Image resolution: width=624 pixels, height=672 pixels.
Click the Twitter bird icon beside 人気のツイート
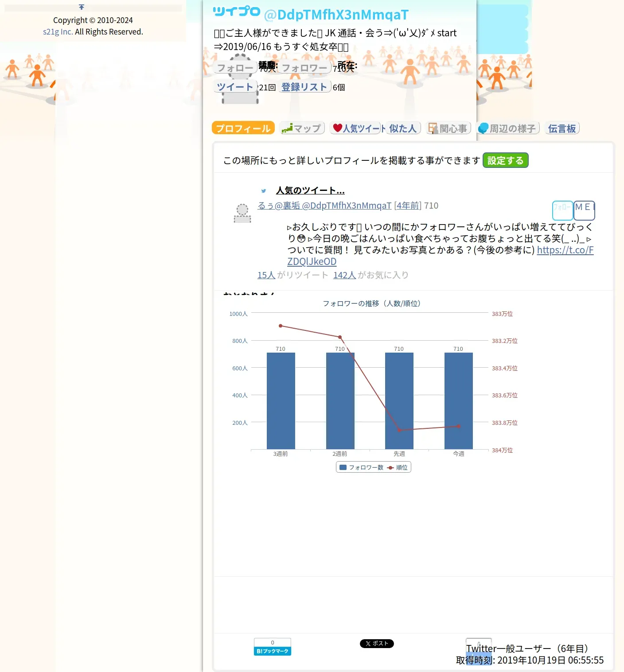[264, 191]
